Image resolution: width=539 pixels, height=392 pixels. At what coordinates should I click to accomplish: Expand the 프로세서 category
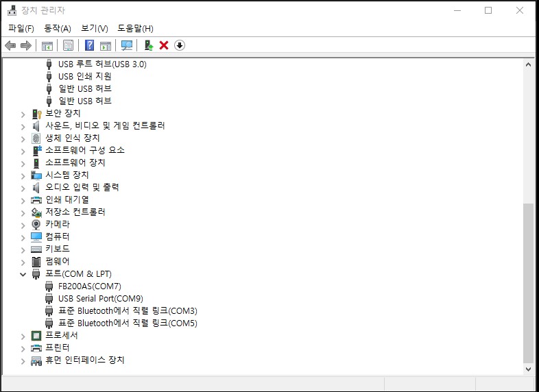point(23,336)
